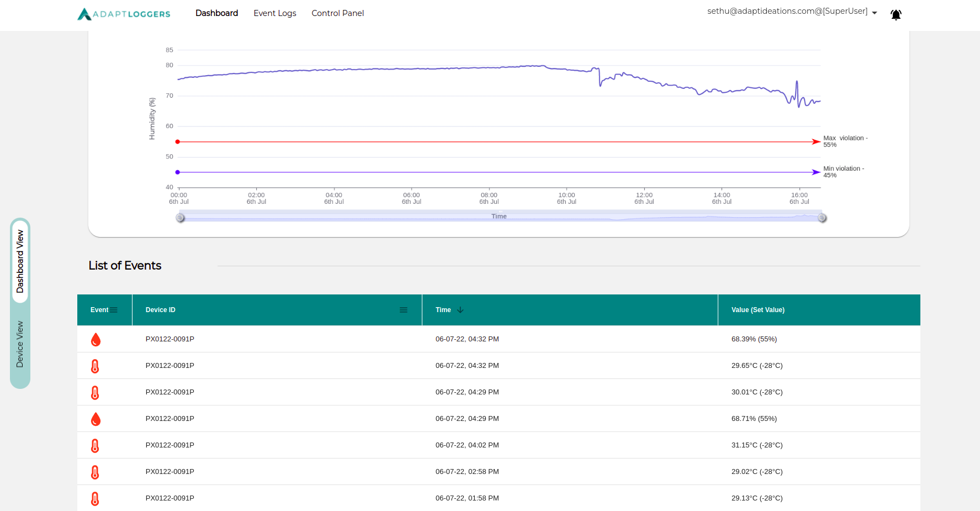Click the Value (Set Value) header
The width and height of the screenshot is (980, 511).
pos(758,310)
